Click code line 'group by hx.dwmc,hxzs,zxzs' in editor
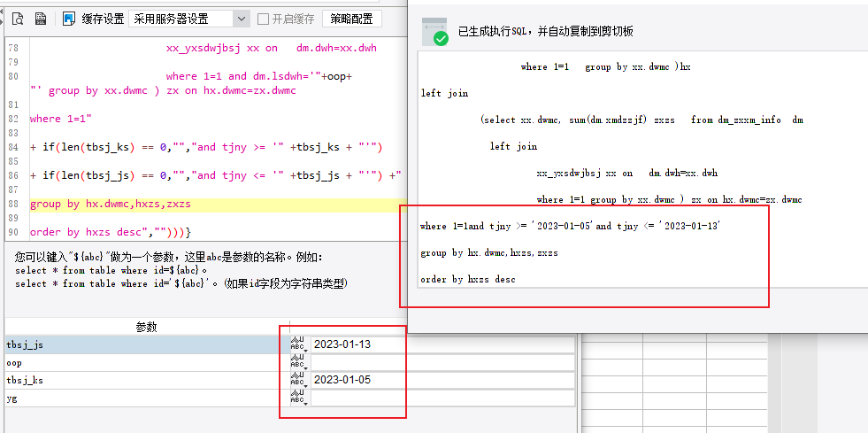Viewport: 868px width, 433px height. [111, 205]
